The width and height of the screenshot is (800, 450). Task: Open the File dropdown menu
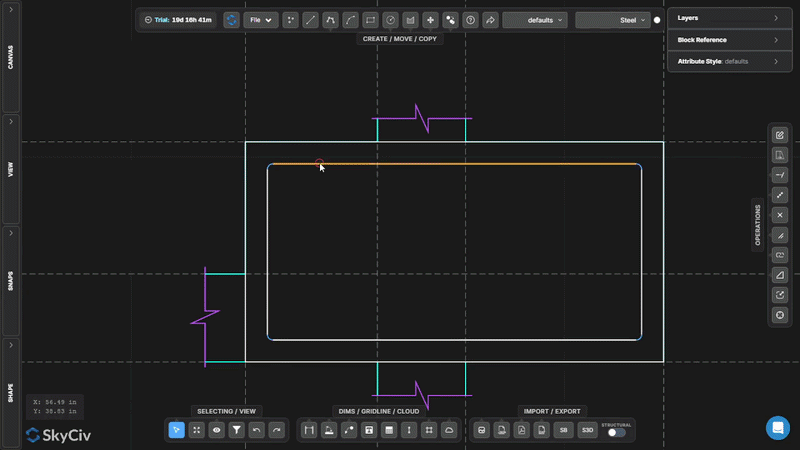coord(260,20)
